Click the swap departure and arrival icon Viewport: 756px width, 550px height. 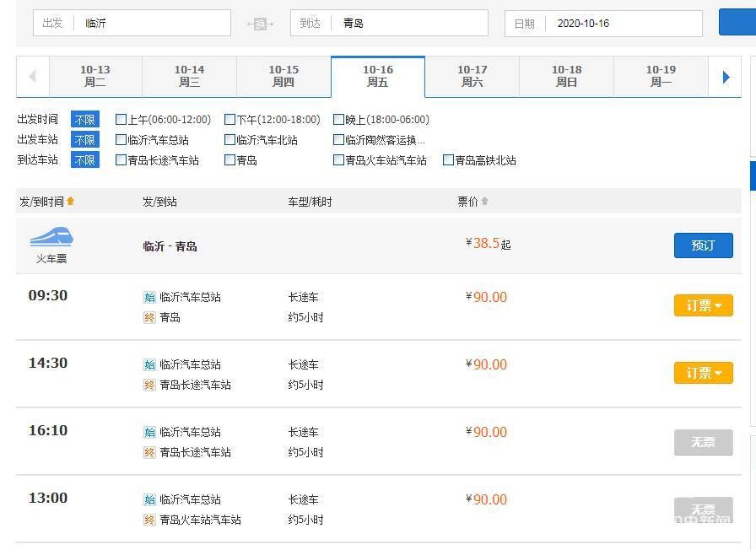click(x=260, y=24)
